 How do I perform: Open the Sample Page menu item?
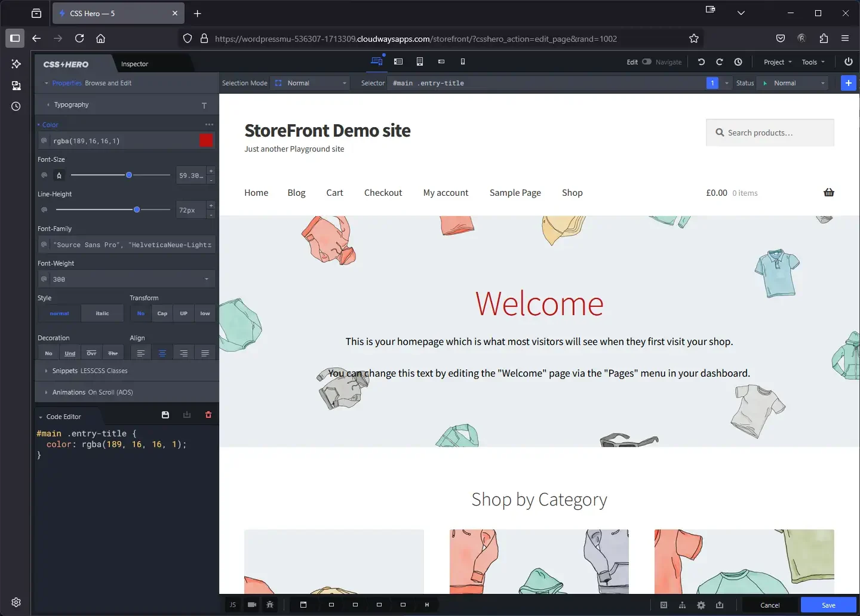click(515, 193)
